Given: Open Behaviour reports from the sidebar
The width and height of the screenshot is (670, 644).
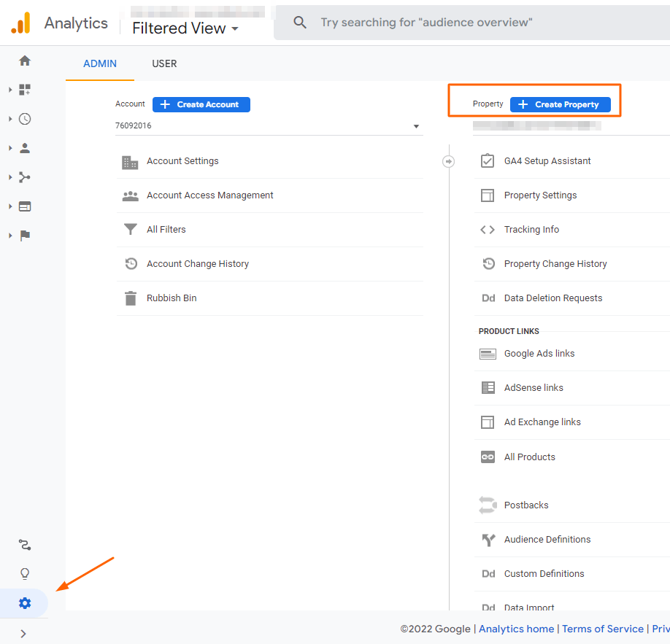Looking at the screenshot, I should coord(24,206).
